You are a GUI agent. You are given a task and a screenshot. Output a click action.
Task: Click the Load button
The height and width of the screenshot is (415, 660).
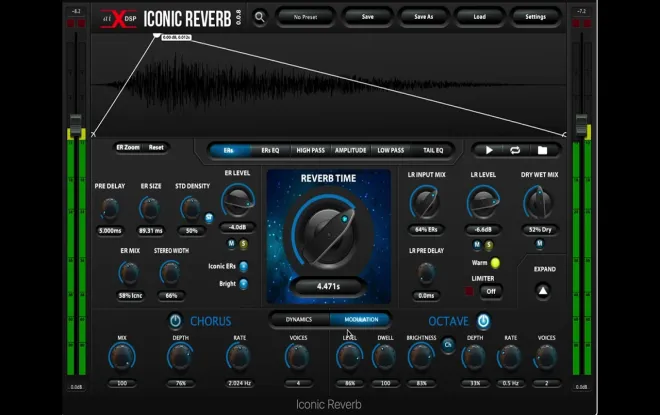[x=479, y=17]
